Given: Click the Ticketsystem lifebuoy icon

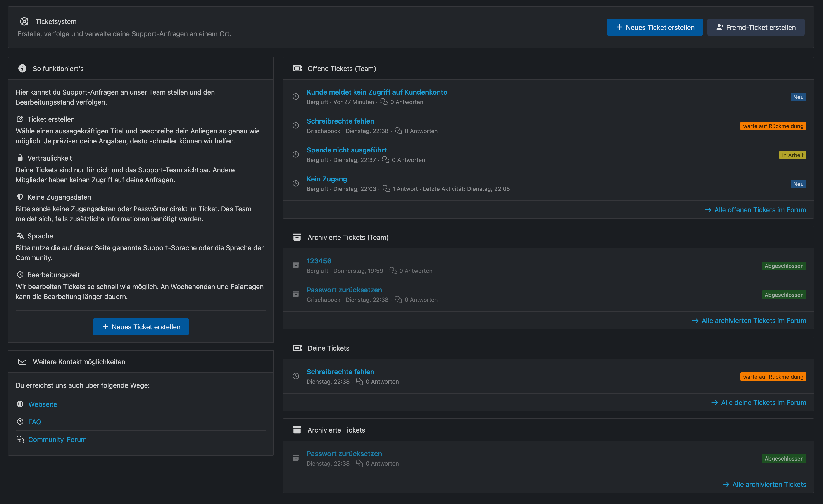Looking at the screenshot, I should [24, 21].
